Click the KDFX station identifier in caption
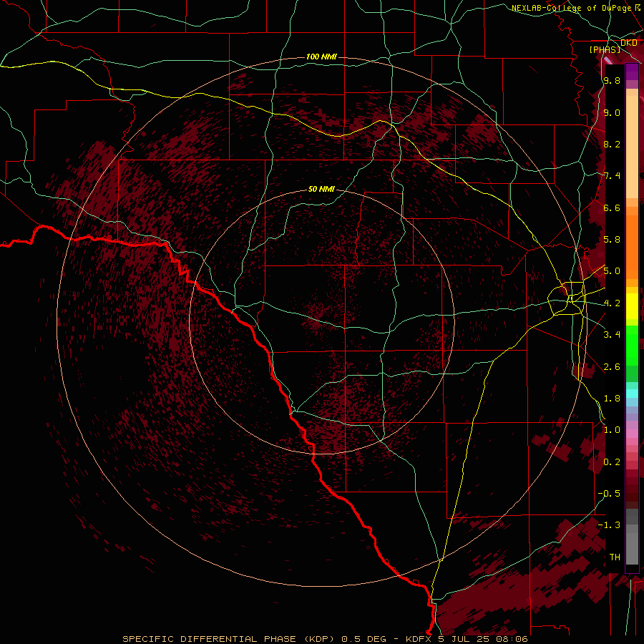 coord(419,639)
